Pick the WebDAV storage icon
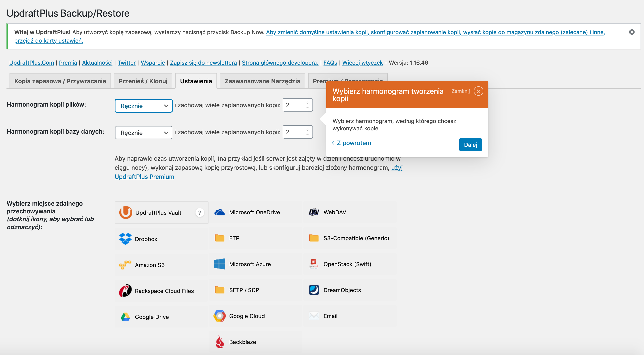 pyautogui.click(x=314, y=212)
